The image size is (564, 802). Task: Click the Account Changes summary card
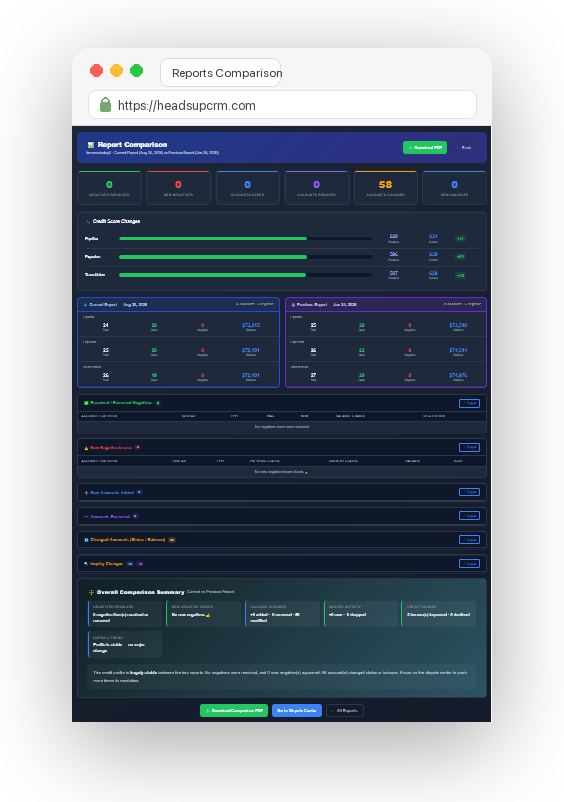pyautogui.click(x=282, y=614)
